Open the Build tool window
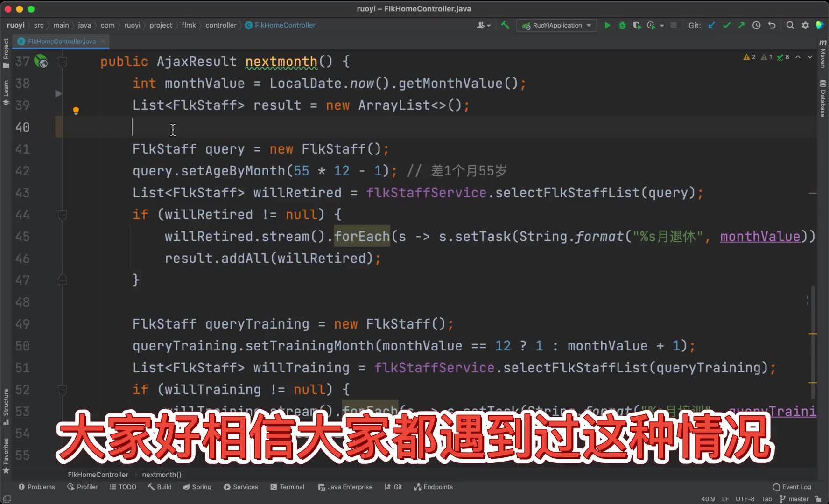Image resolution: width=829 pixels, height=504 pixels. coord(160,487)
